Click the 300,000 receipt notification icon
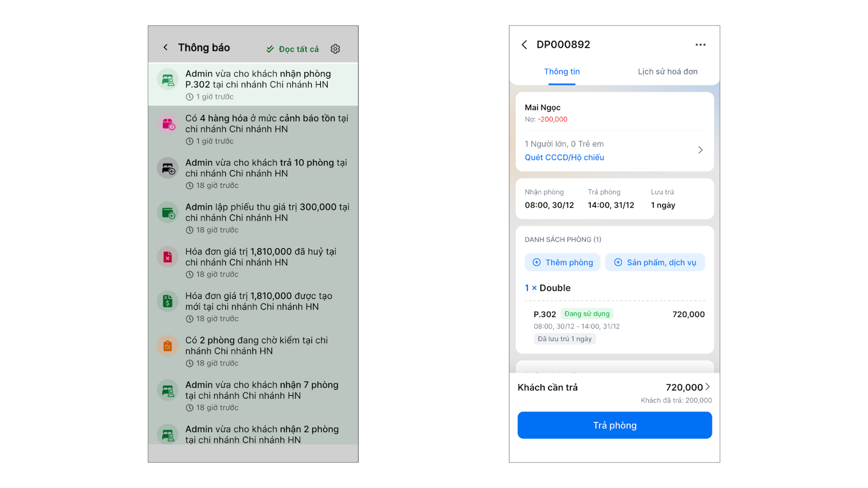Screen dimensions: 868x488 coord(168,213)
